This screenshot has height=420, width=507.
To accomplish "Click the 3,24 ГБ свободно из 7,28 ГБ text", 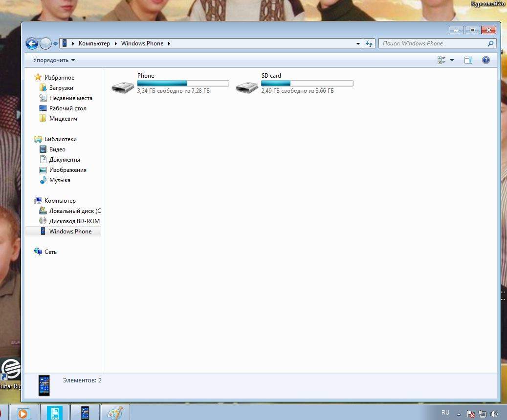I will pyautogui.click(x=173, y=91).
